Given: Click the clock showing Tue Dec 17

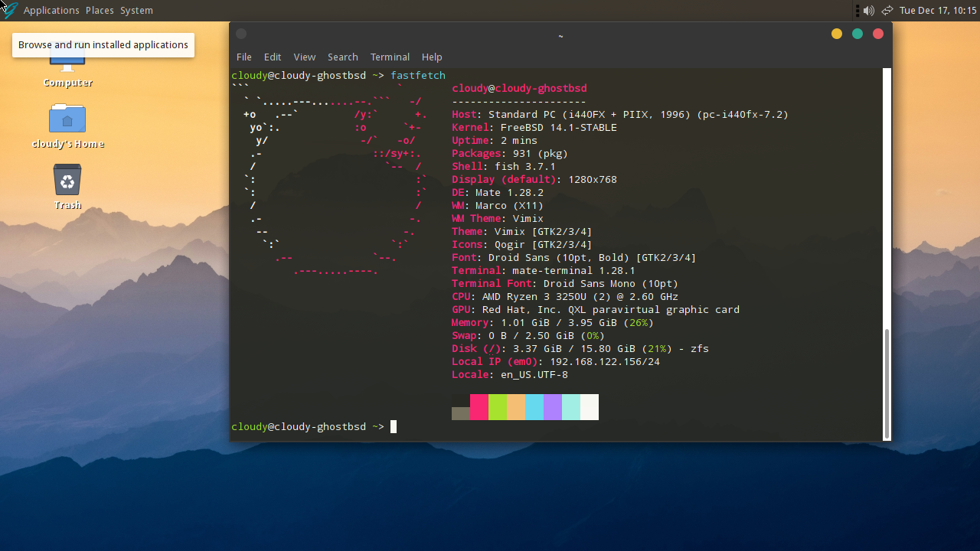Looking at the screenshot, I should [938, 11].
